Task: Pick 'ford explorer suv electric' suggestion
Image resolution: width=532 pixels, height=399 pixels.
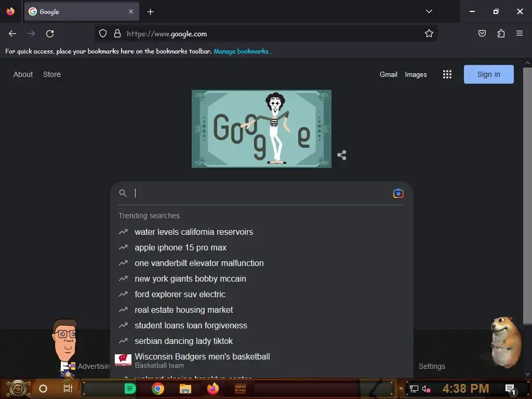Action: pos(262,295)
